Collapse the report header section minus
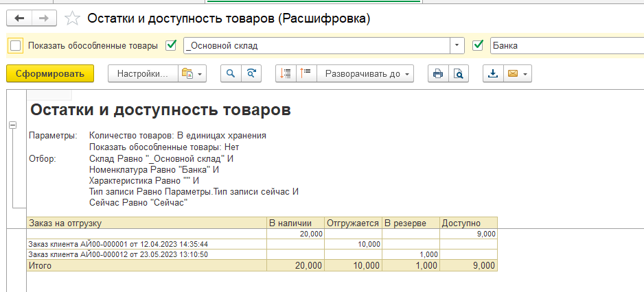644x292 pixels. [x=13, y=126]
